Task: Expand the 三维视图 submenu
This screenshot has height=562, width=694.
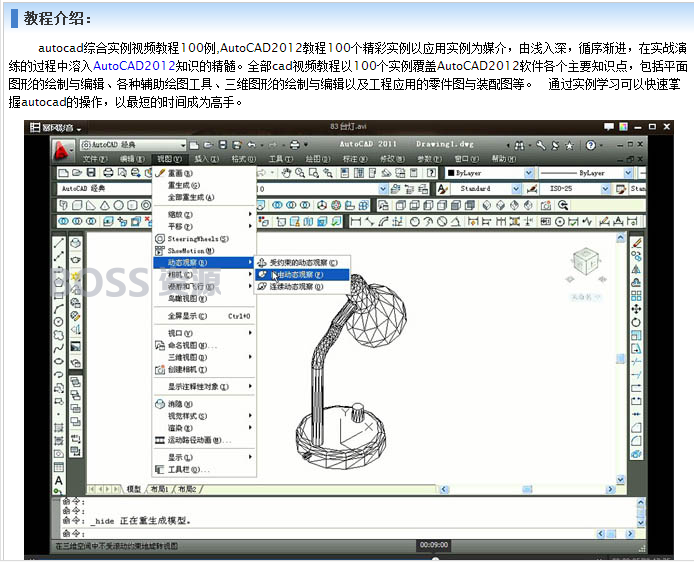Action: pos(204,357)
